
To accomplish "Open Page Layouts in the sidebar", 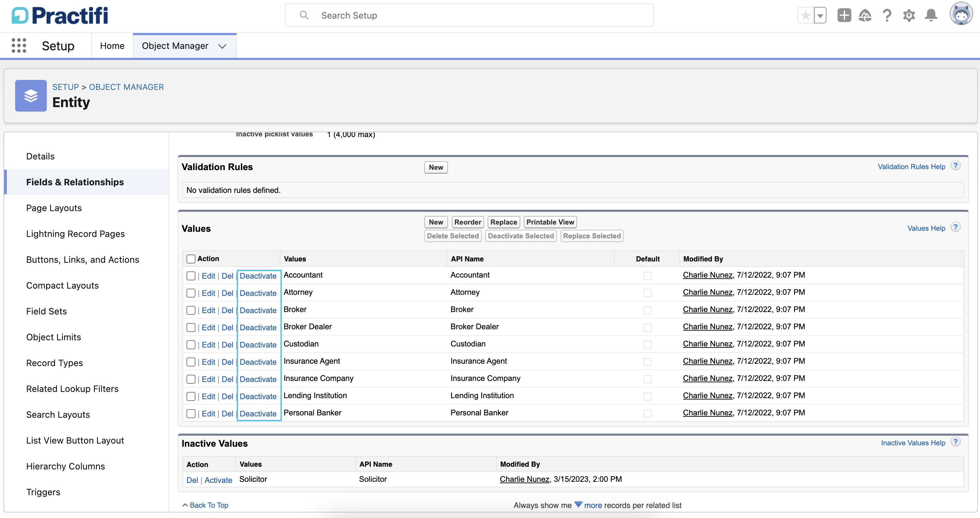I will pyautogui.click(x=54, y=208).
